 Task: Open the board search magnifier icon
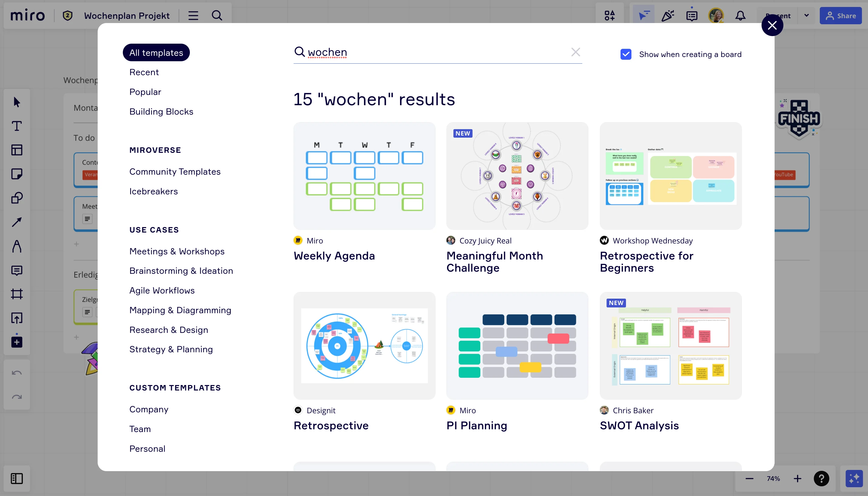coord(217,16)
